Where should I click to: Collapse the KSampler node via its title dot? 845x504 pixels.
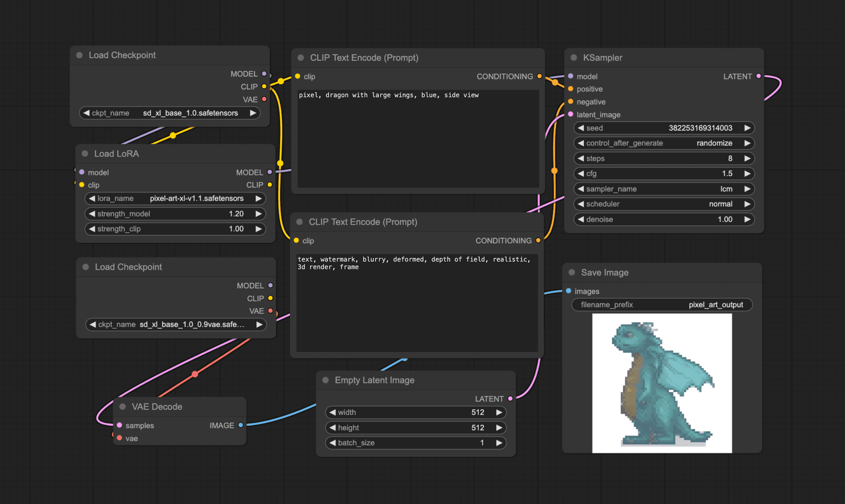pyautogui.click(x=573, y=58)
